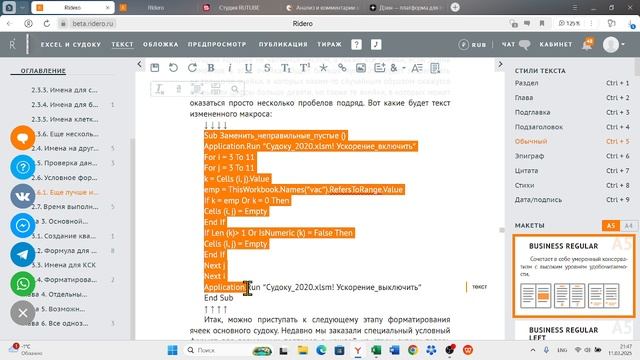Toggle underline formatting
This screenshot has height=360, width=640.
[x=248, y=68]
